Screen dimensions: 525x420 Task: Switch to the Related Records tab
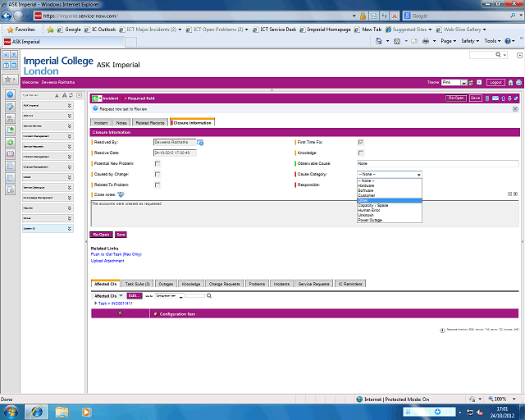click(150, 122)
